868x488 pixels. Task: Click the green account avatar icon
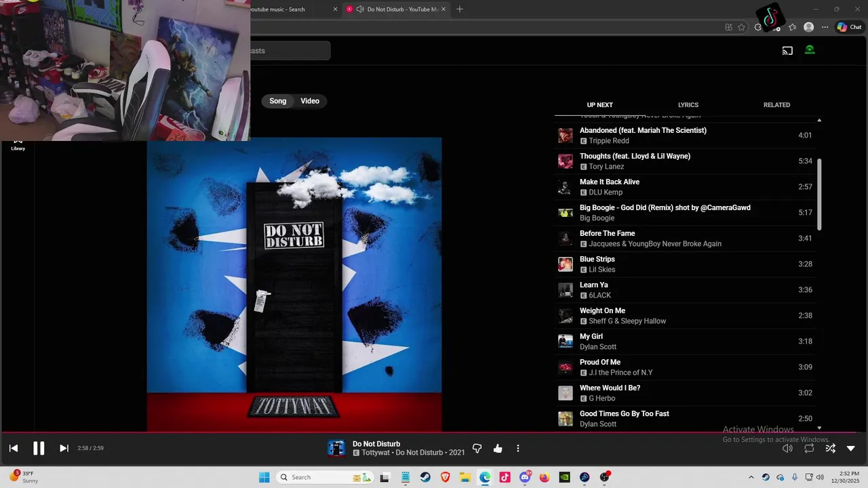[x=810, y=49]
